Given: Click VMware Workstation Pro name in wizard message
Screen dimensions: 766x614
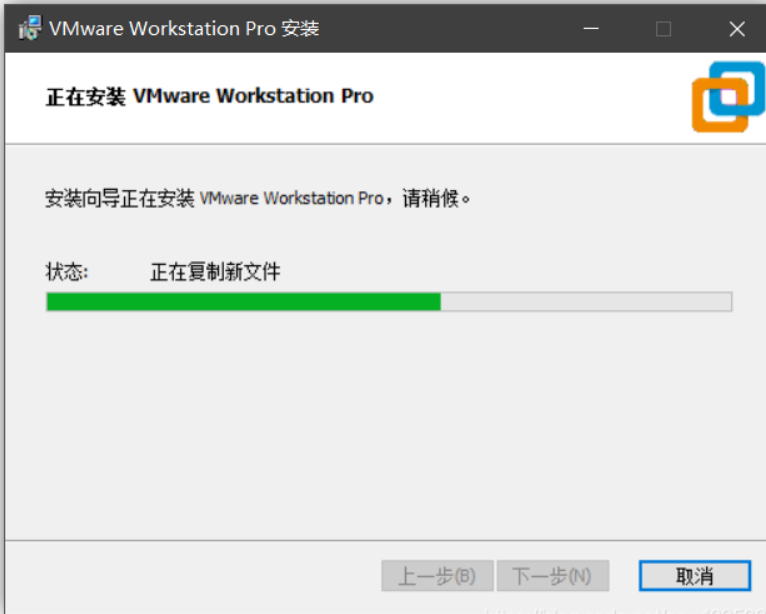Looking at the screenshot, I should coord(292,198).
